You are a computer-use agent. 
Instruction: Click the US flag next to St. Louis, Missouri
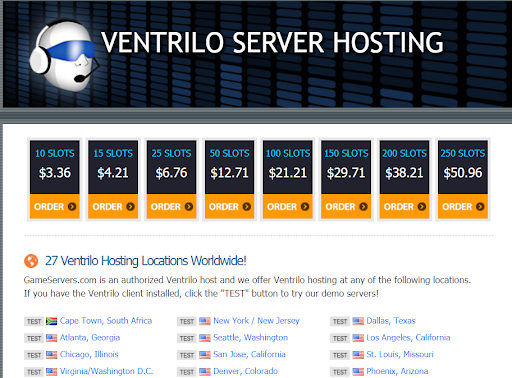[x=358, y=355]
